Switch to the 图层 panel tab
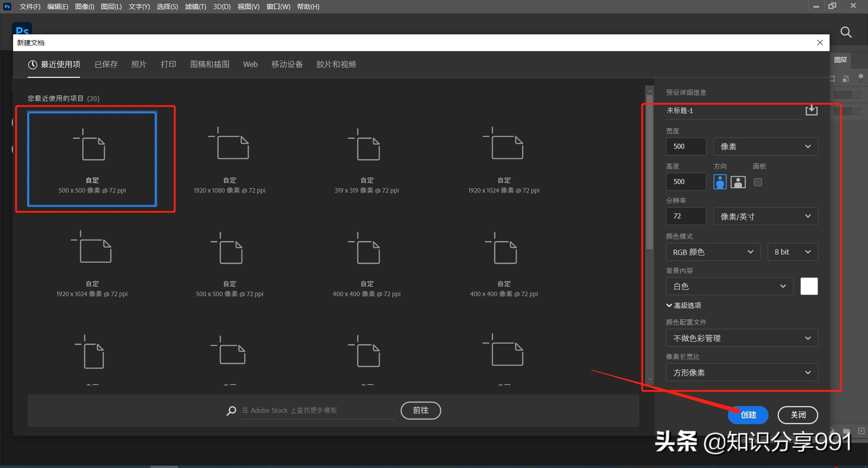 click(840, 59)
